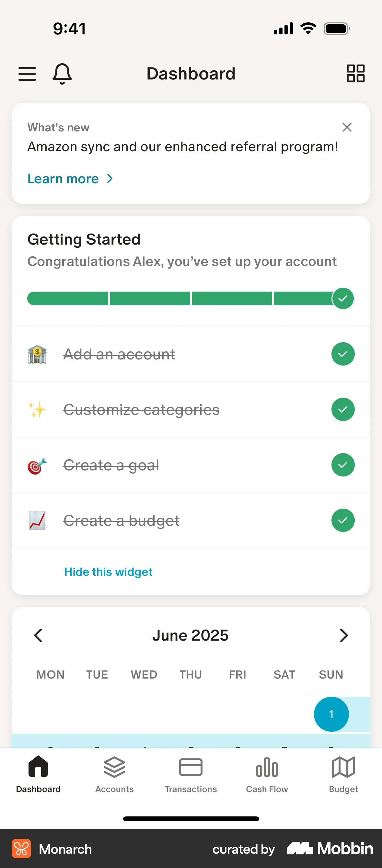Open the hamburger menu
The height and width of the screenshot is (868, 382).
click(x=27, y=74)
